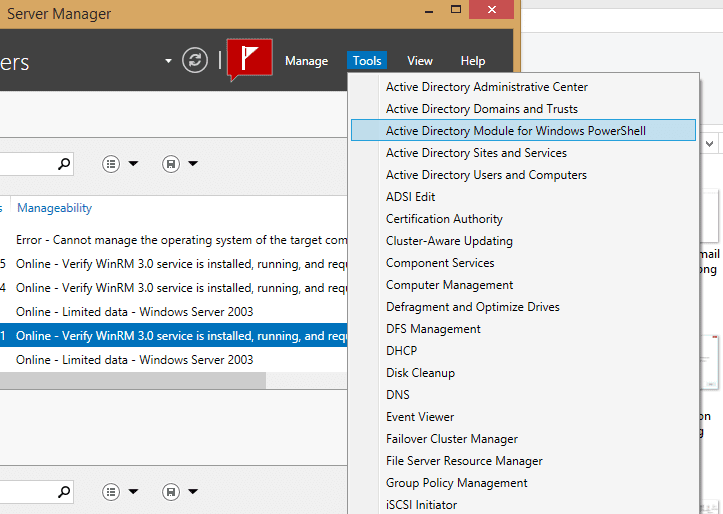Expand the upper save query dropdown arrow
The width and height of the screenshot is (723, 514).
tap(193, 164)
